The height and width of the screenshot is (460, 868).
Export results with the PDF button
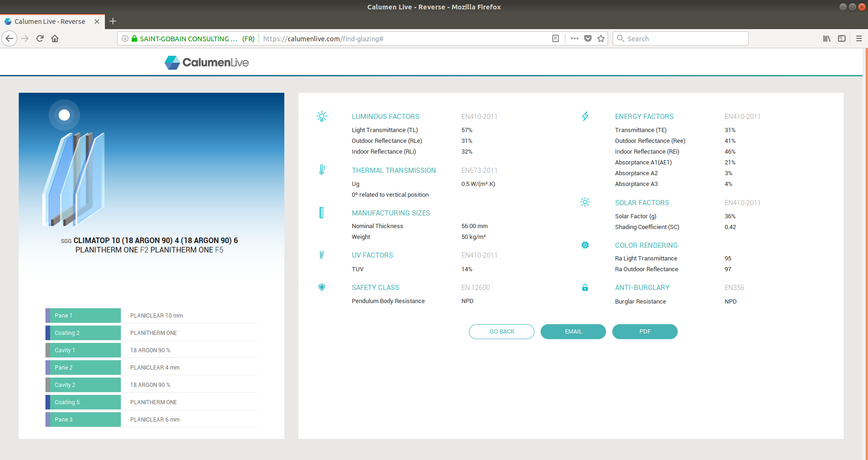tap(645, 332)
